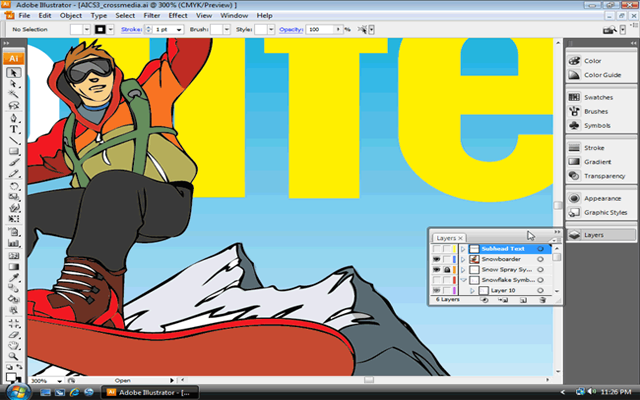
Task: Select the Type tool
Action: (x=13, y=129)
